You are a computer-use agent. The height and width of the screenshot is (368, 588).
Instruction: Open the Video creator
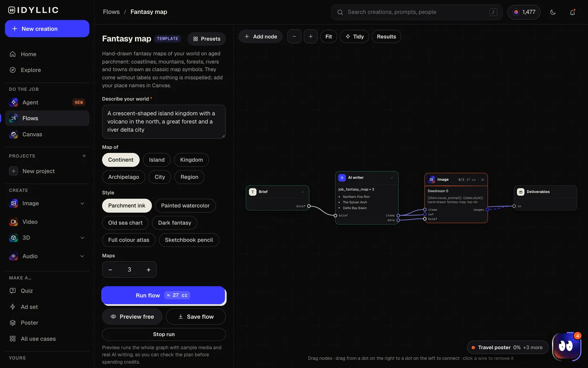(x=47, y=222)
